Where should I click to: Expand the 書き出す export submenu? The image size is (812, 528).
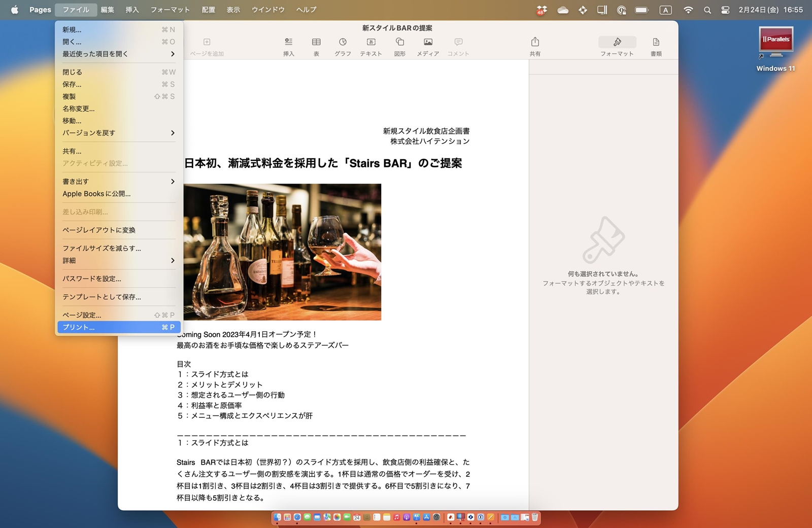(x=119, y=182)
